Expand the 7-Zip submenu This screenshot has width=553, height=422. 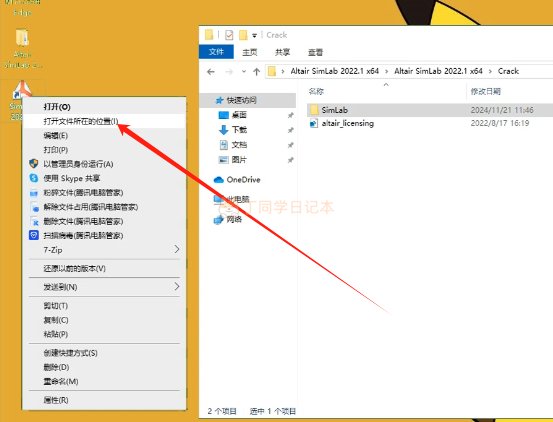(104, 250)
